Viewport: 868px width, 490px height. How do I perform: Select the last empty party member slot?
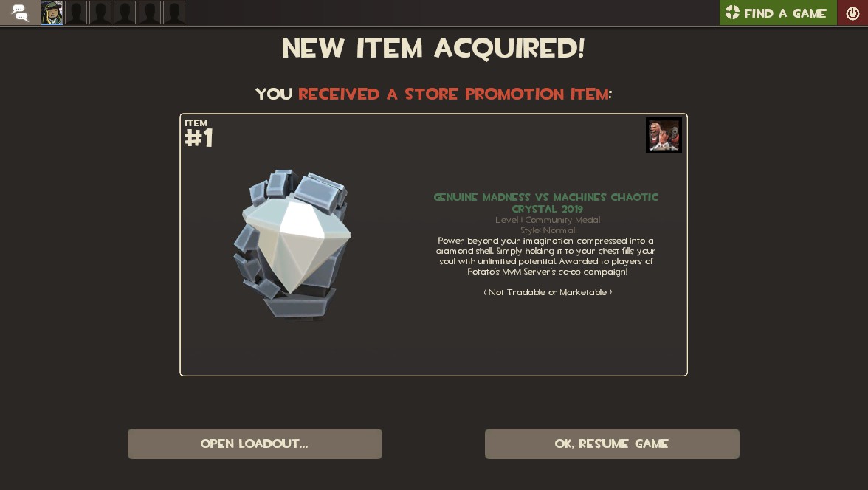pos(174,13)
